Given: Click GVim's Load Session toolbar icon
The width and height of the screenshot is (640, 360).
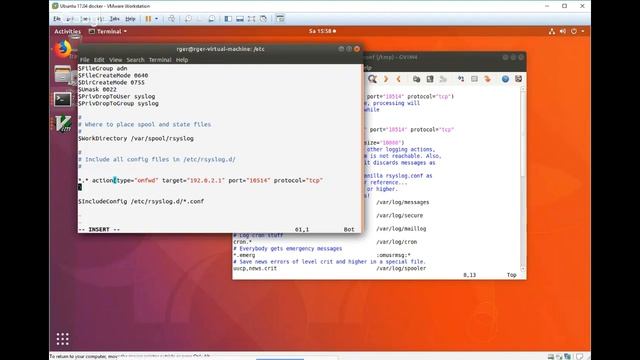Looking at the screenshot, I should click(416, 79).
